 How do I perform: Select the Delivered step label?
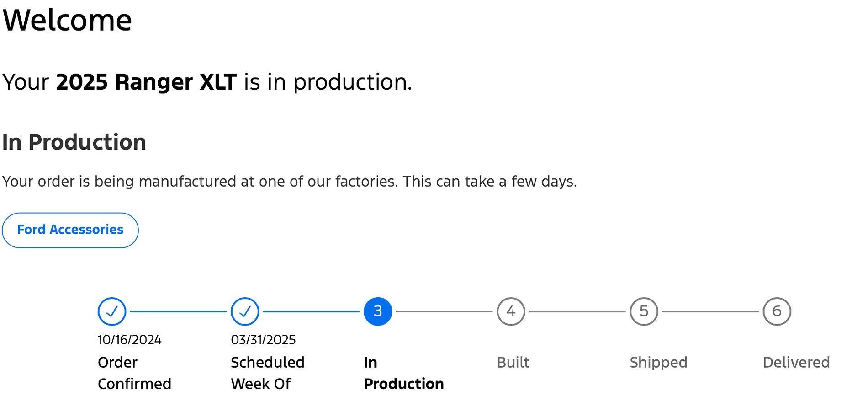(x=796, y=362)
